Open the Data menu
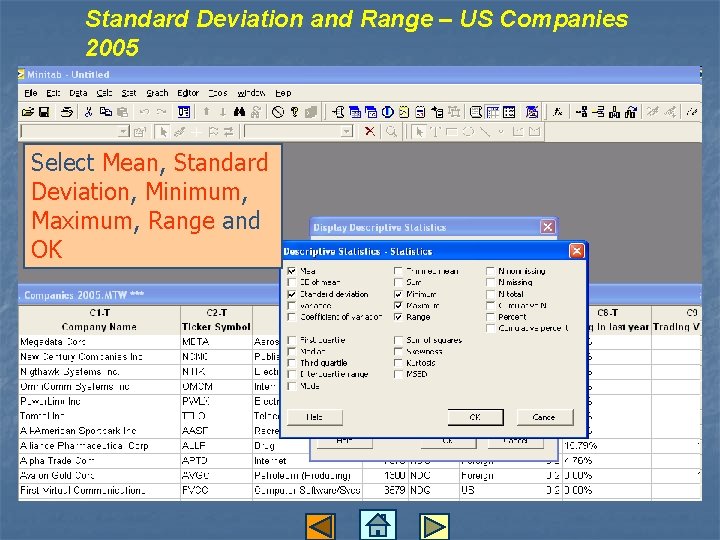The height and width of the screenshot is (540, 720). click(78, 93)
